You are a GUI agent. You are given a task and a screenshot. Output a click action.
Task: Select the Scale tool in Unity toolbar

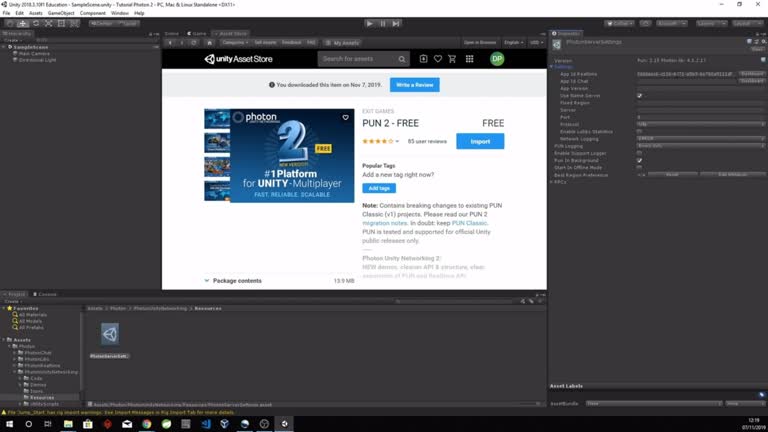click(x=48, y=23)
